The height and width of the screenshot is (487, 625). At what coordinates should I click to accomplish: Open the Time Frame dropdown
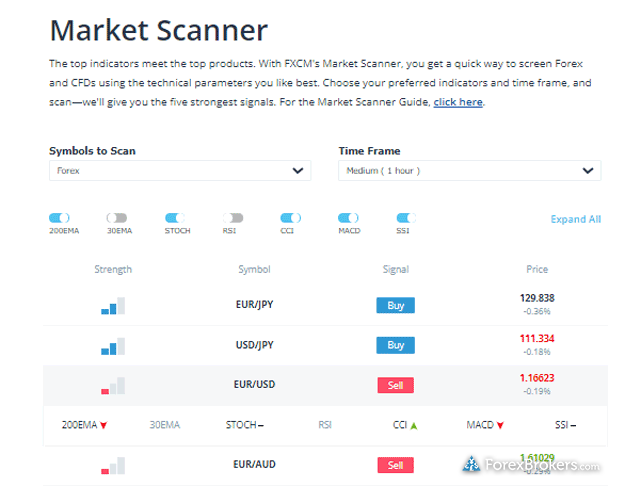pyautogui.click(x=470, y=171)
